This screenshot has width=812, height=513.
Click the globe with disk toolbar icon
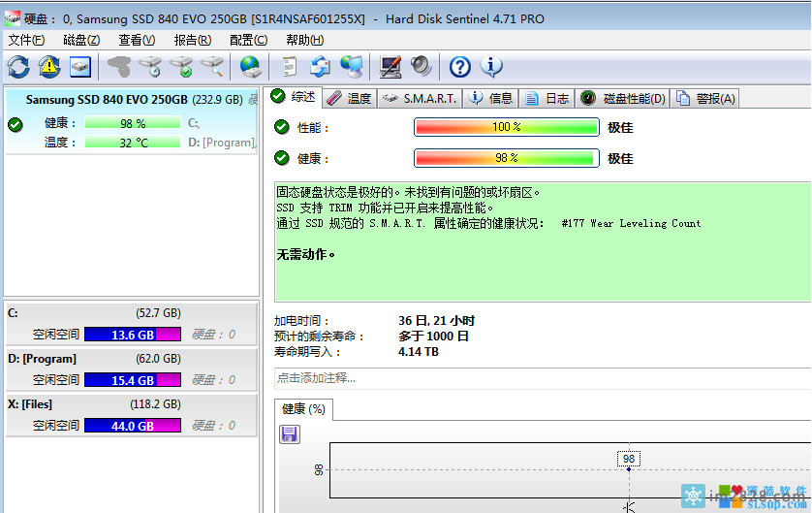tap(251, 67)
